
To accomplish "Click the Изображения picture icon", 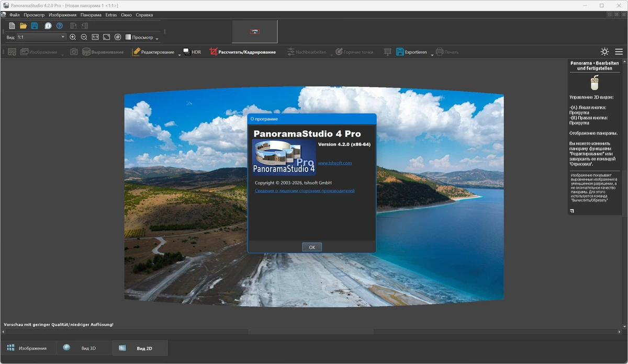I will (24, 52).
